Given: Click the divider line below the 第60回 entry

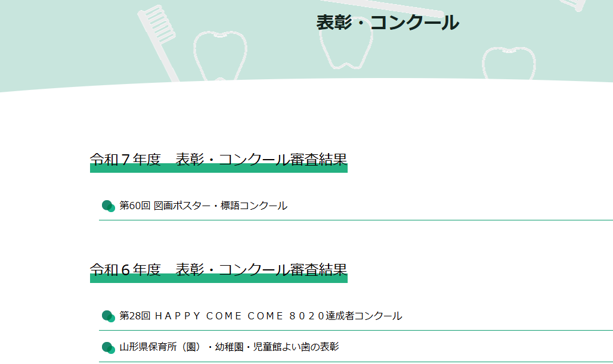Looking at the screenshot, I should point(358,220).
